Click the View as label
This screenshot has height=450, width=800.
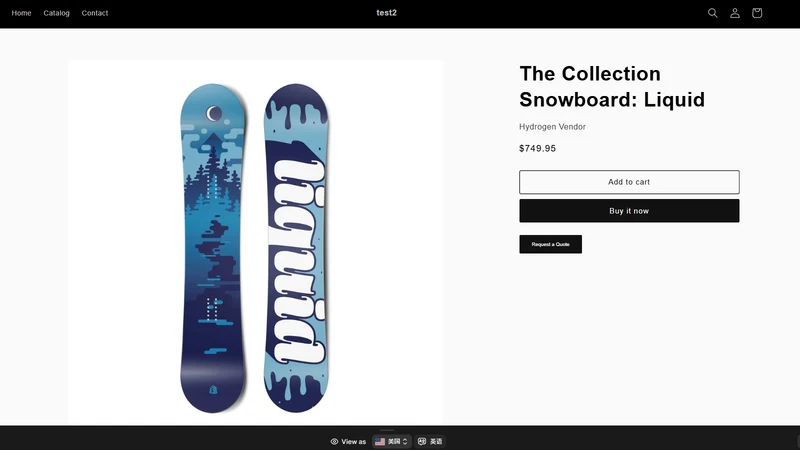coord(354,442)
